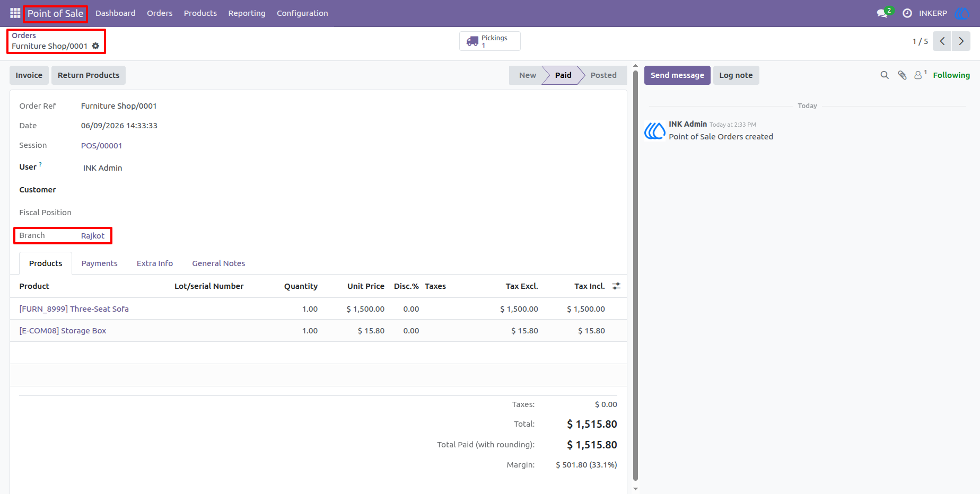The height and width of the screenshot is (494, 980).
Task: Switch to the Payments tab
Action: 99,263
